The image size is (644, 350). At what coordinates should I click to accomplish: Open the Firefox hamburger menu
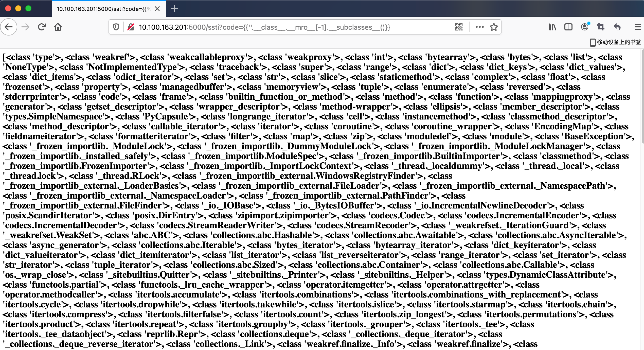click(638, 27)
